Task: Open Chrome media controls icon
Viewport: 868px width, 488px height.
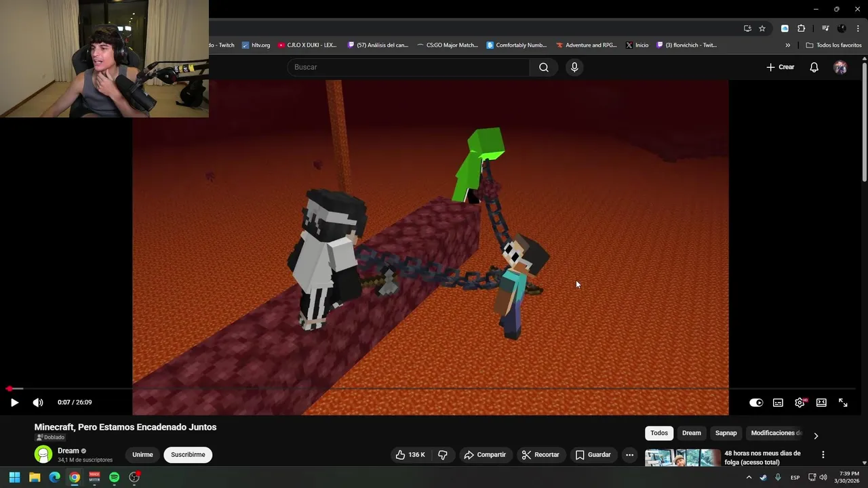Action: 825,28
